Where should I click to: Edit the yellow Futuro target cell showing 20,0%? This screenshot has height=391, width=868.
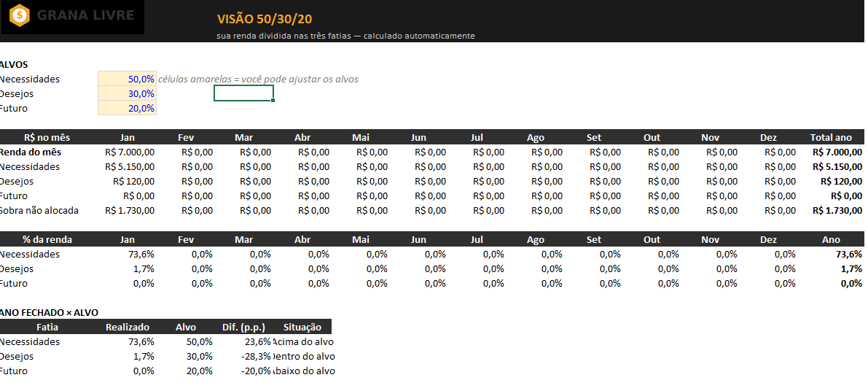pyautogui.click(x=127, y=108)
